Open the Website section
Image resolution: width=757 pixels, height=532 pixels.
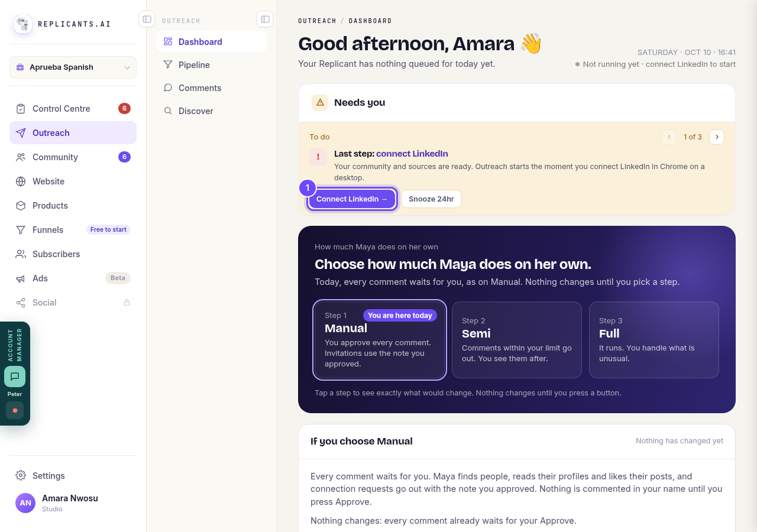click(x=73, y=181)
